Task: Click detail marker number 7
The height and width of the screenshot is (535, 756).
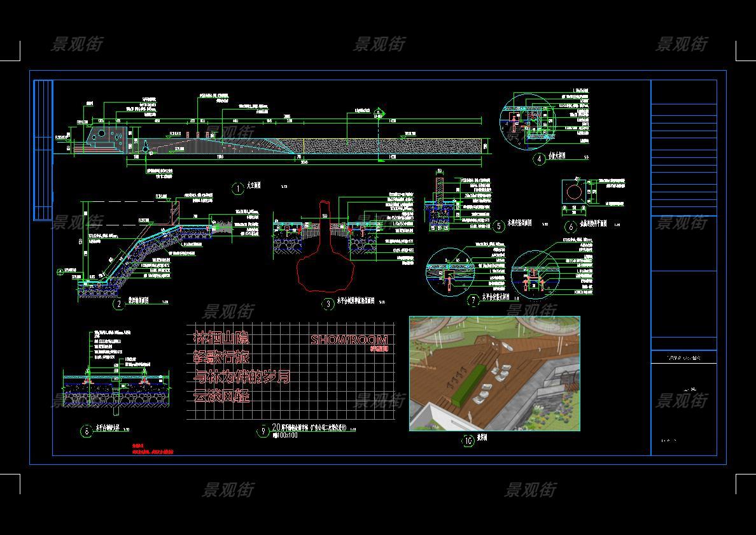Action: (x=473, y=301)
